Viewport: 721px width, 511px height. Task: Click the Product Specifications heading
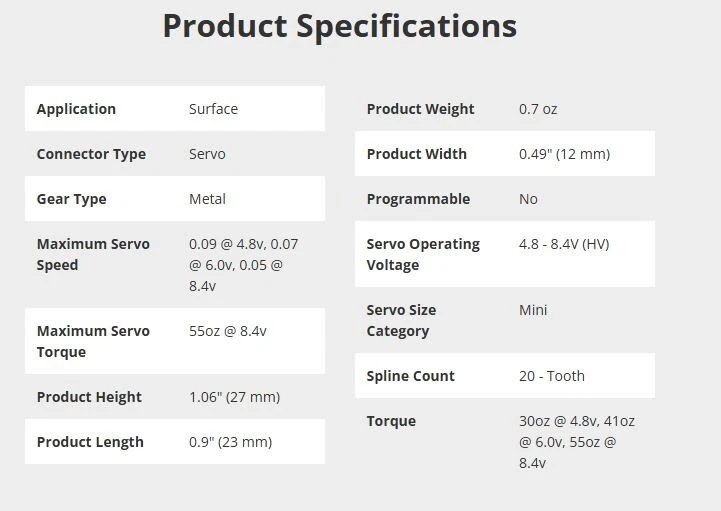point(339,26)
